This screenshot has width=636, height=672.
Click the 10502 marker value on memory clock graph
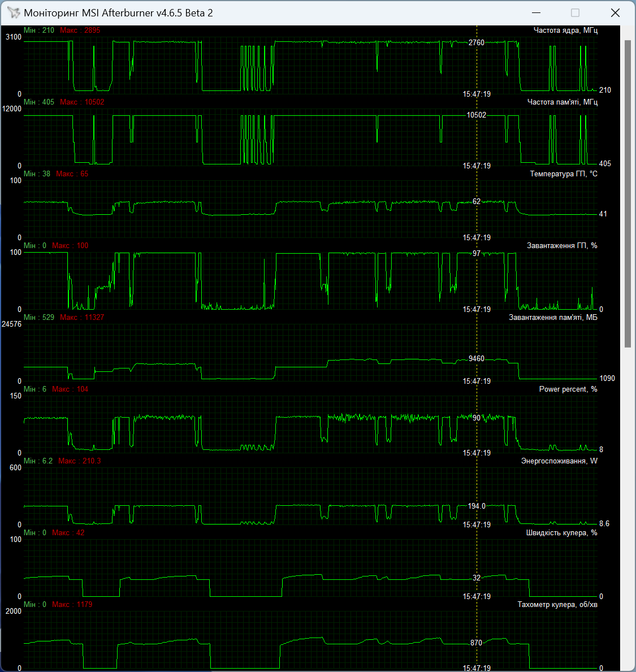(476, 115)
